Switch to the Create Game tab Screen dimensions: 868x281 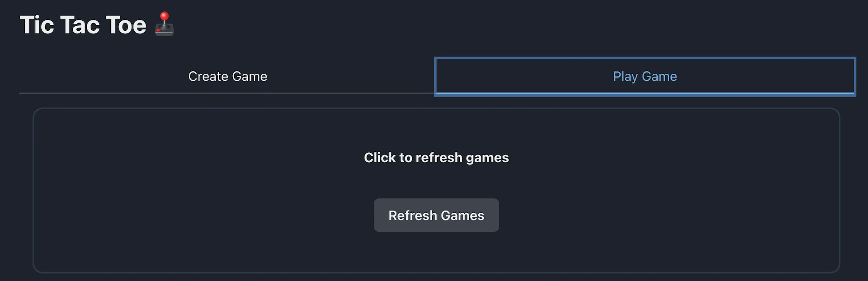227,76
